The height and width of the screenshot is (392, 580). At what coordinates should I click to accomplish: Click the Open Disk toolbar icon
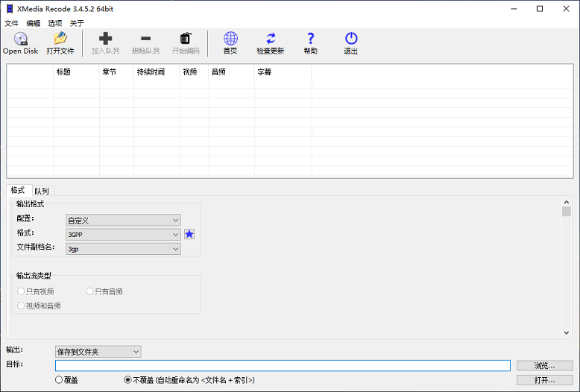[20, 39]
